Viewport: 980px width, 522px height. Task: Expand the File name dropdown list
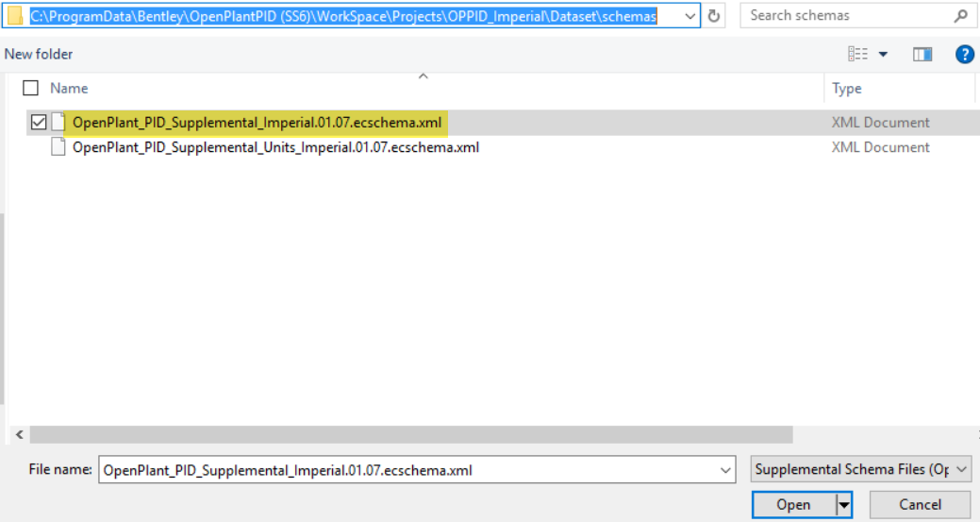(x=725, y=470)
